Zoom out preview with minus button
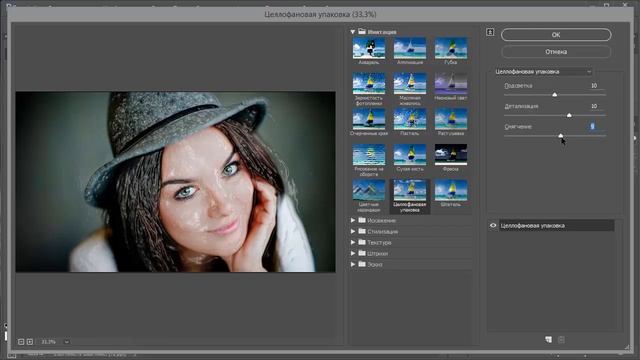Viewport: 640px width, 360px height. tap(21, 342)
